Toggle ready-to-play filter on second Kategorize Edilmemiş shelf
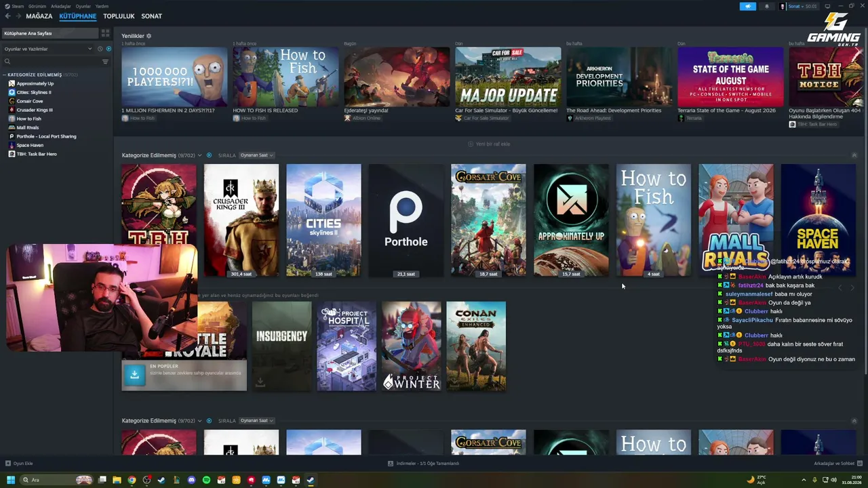 pos(209,421)
